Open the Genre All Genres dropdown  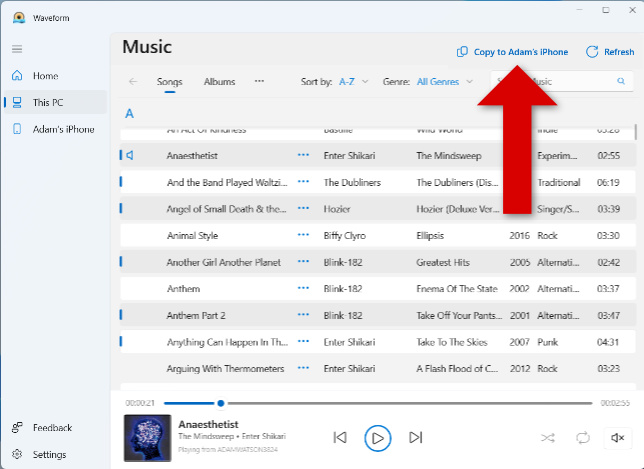click(x=445, y=82)
